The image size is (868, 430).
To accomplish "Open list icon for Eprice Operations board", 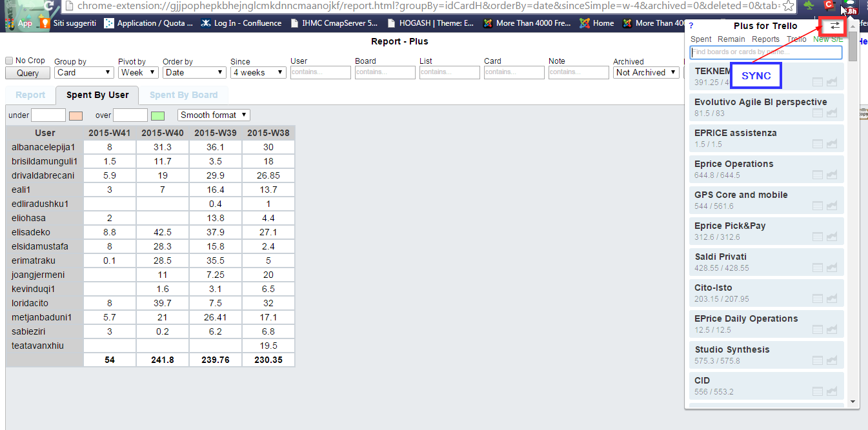I will click(x=818, y=175).
